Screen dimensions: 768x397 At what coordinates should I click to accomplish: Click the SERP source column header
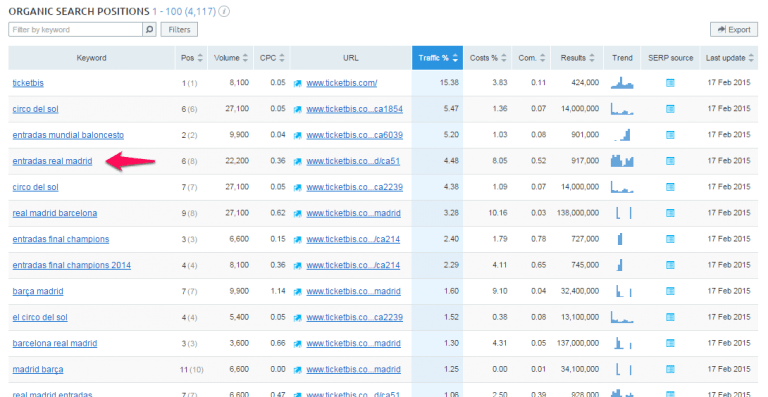[671, 58]
